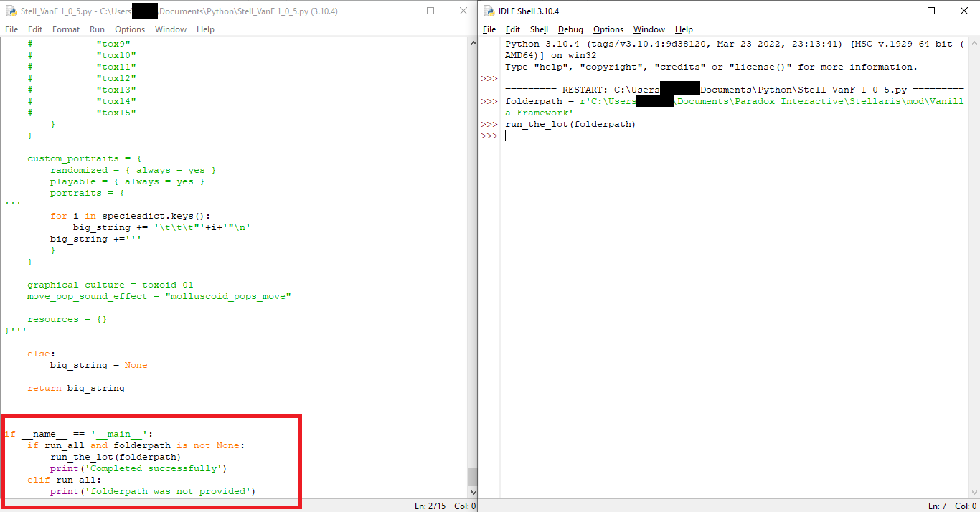Open Debug menu in IDLE Shell

pyautogui.click(x=570, y=29)
